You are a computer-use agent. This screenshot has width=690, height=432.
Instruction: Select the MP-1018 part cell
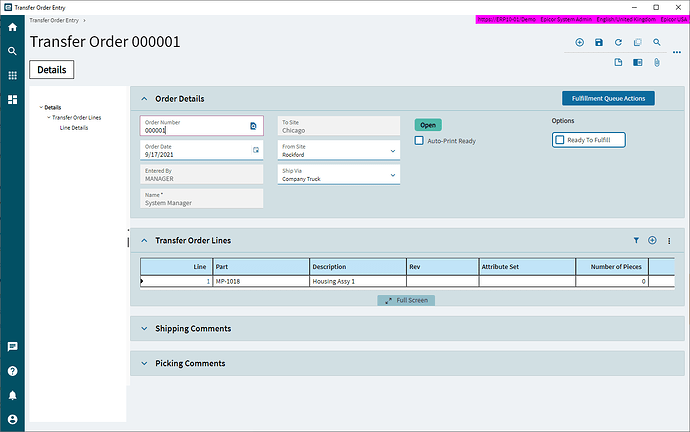pos(261,281)
